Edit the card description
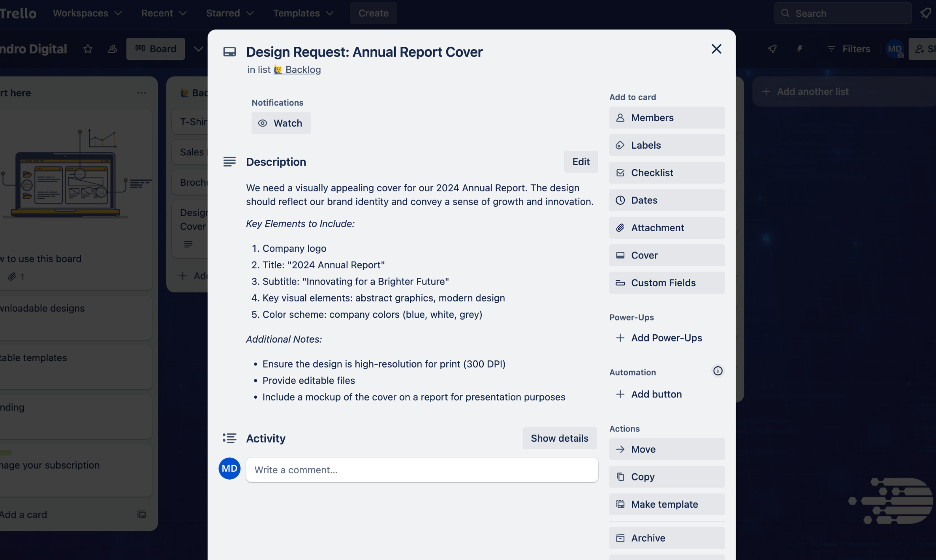Viewport: 936px width, 560px height. (581, 162)
